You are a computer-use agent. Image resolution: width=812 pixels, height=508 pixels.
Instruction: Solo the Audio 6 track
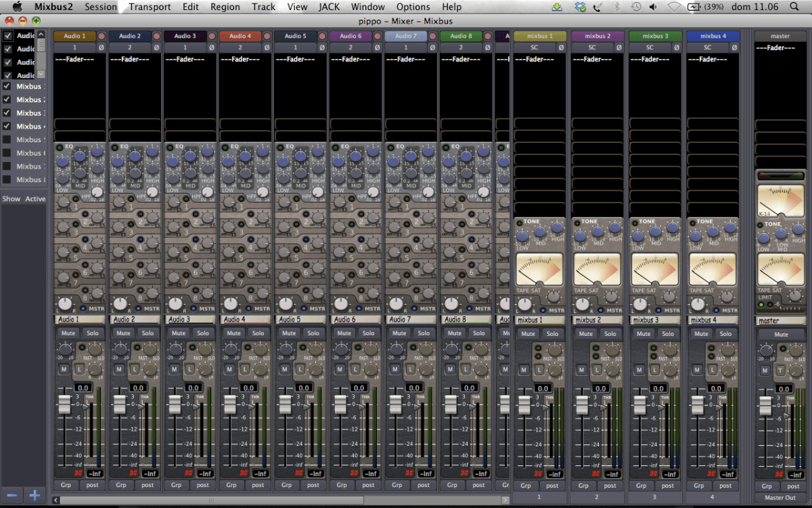pos(368,333)
